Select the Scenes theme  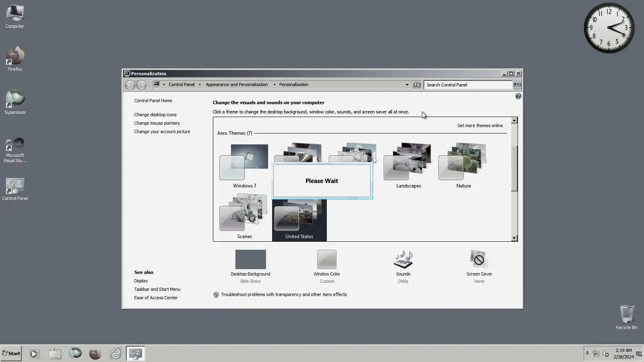pyautogui.click(x=244, y=216)
